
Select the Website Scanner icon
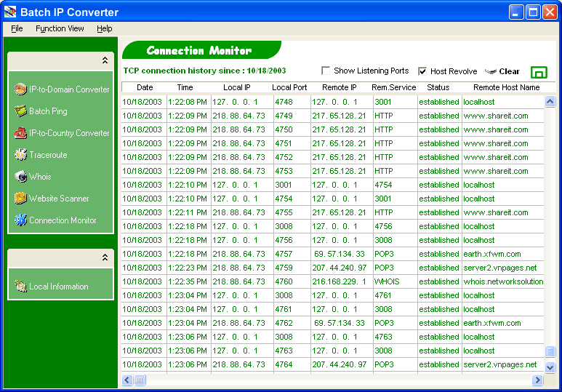pyautogui.click(x=20, y=199)
